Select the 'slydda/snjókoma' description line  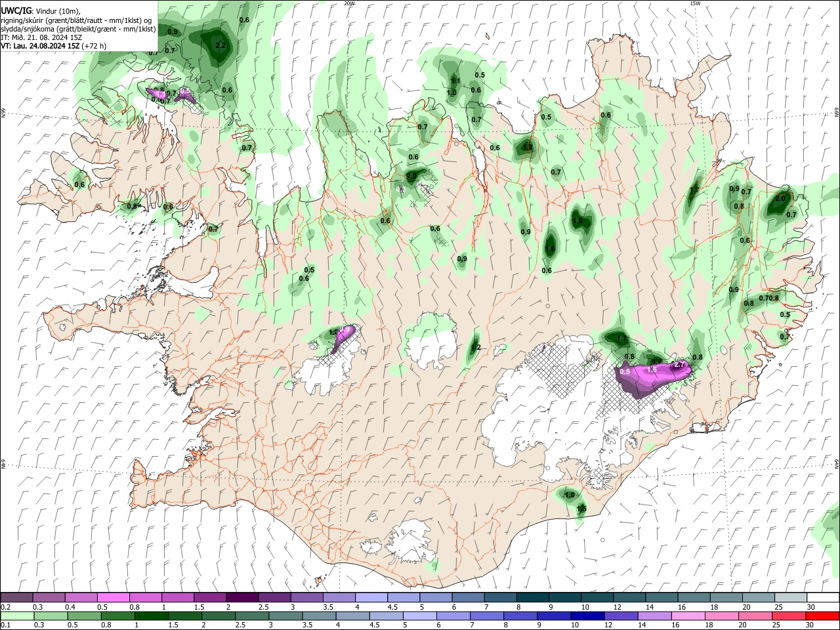pyautogui.click(x=78, y=29)
